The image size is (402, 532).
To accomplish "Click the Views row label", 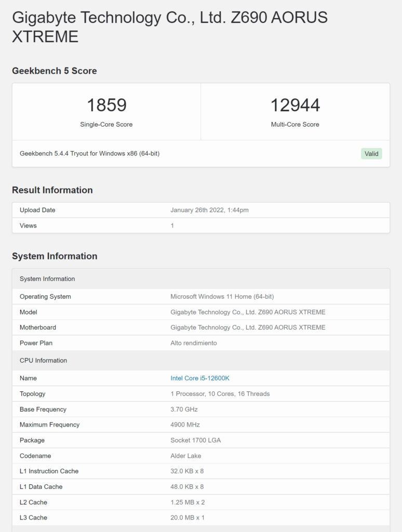I will point(28,225).
